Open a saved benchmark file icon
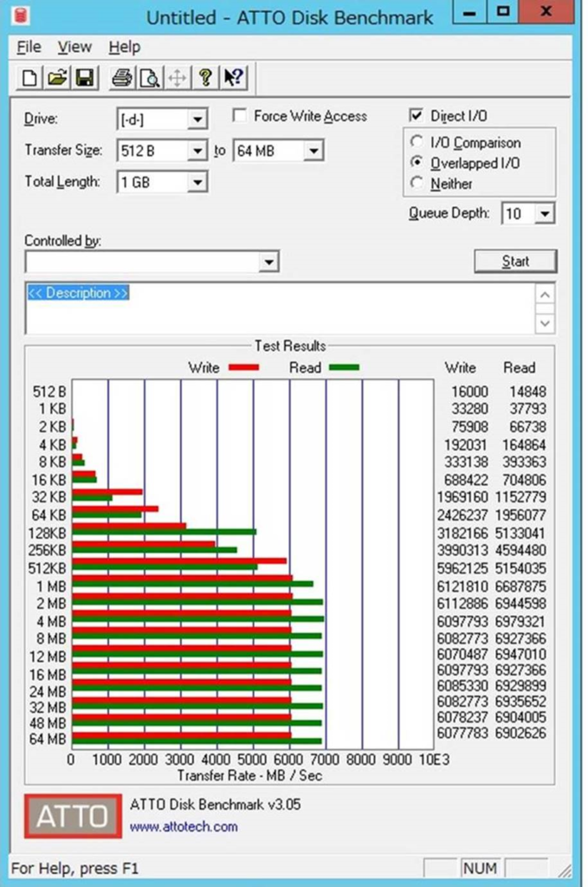The image size is (588, 887). pyautogui.click(x=56, y=77)
